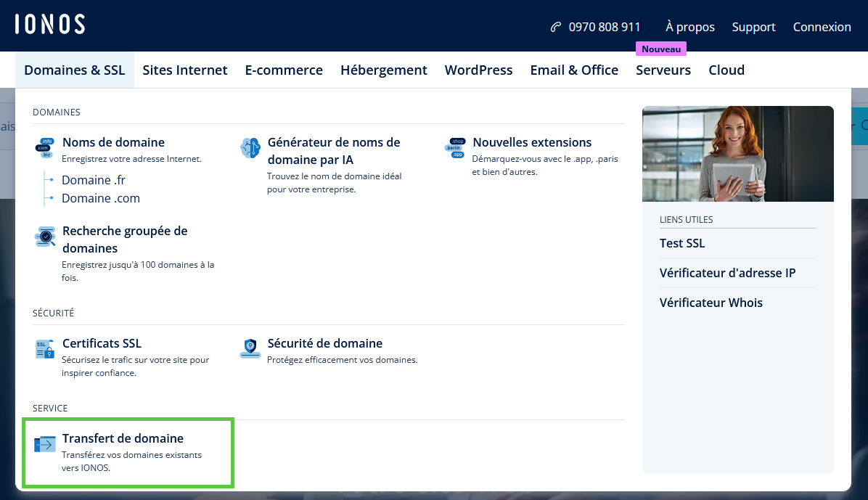The image size is (868, 500).
Task: Click the Noms de domaine icon
Action: tap(45, 148)
